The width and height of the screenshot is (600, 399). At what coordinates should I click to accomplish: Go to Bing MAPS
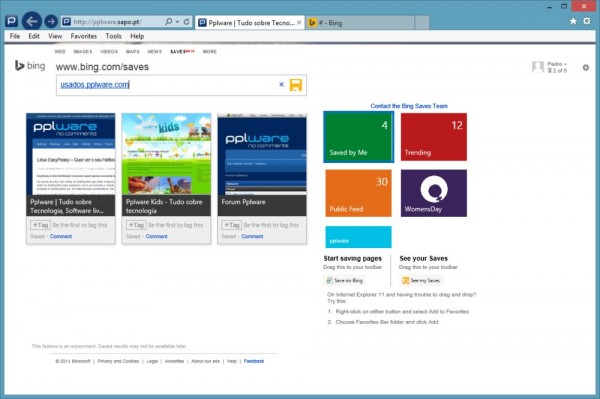(132, 51)
